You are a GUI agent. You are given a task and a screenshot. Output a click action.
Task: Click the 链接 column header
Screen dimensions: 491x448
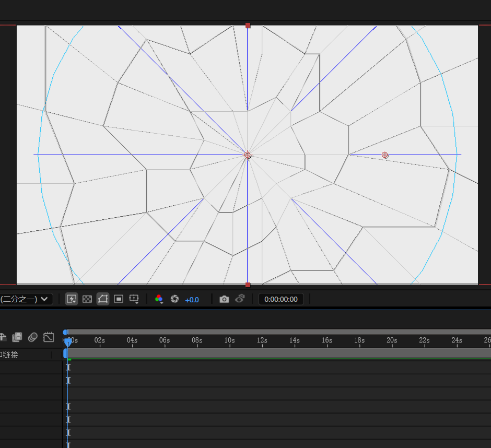pyautogui.click(x=9, y=355)
